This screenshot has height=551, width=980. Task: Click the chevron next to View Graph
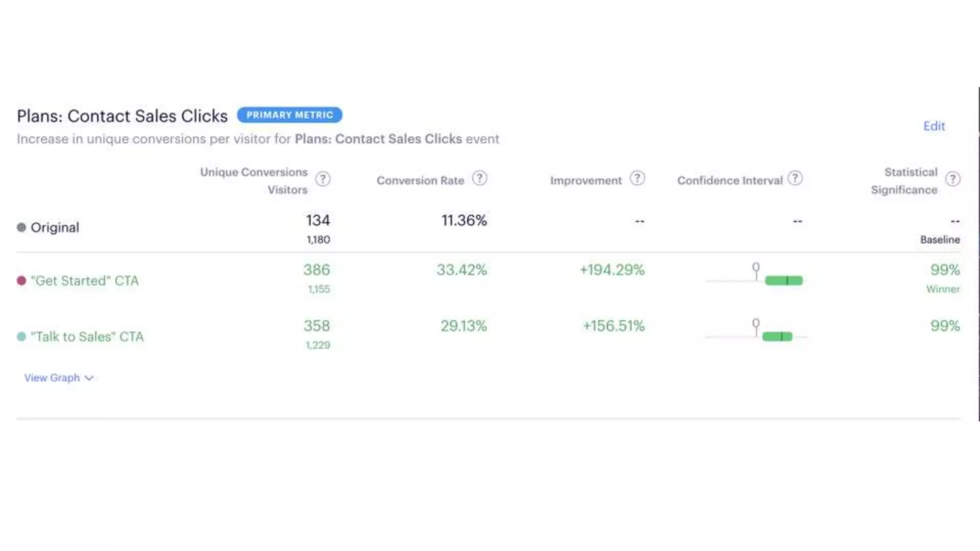click(x=89, y=378)
